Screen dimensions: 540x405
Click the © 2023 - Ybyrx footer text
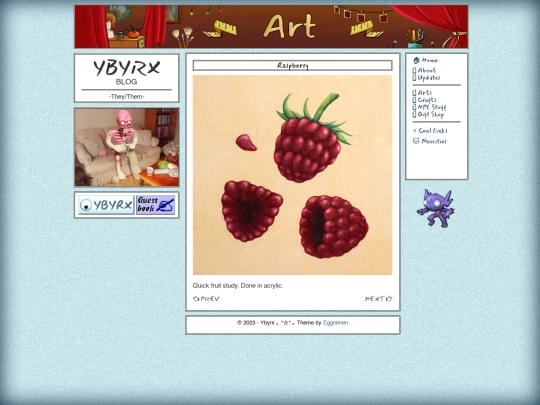click(x=256, y=323)
